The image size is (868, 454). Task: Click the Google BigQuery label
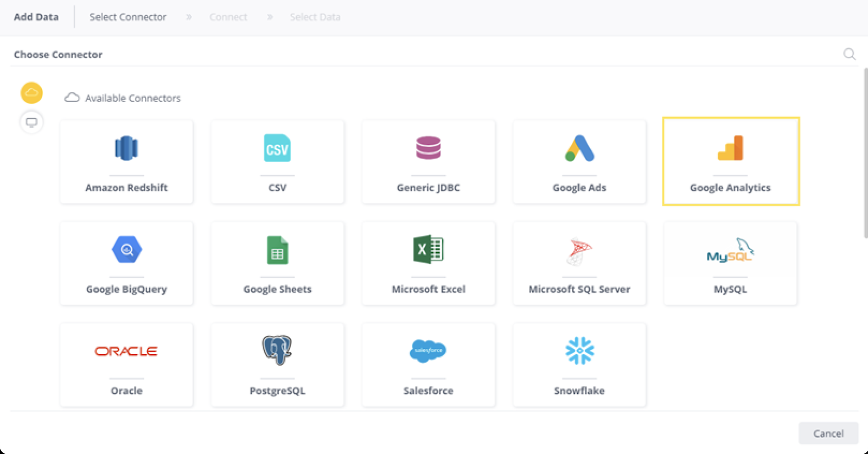(x=126, y=289)
